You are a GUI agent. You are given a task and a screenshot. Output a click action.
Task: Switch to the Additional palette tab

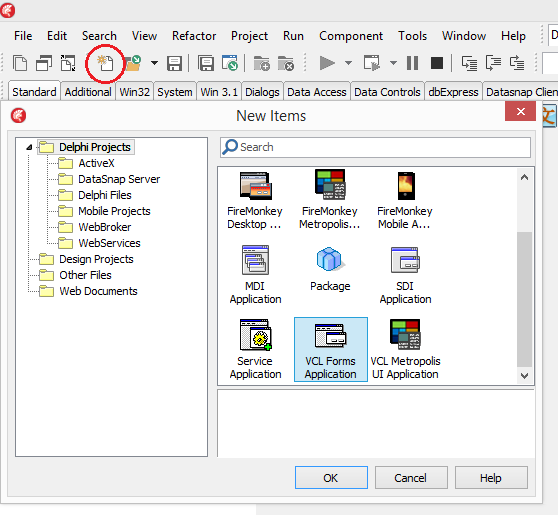(x=88, y=91)
